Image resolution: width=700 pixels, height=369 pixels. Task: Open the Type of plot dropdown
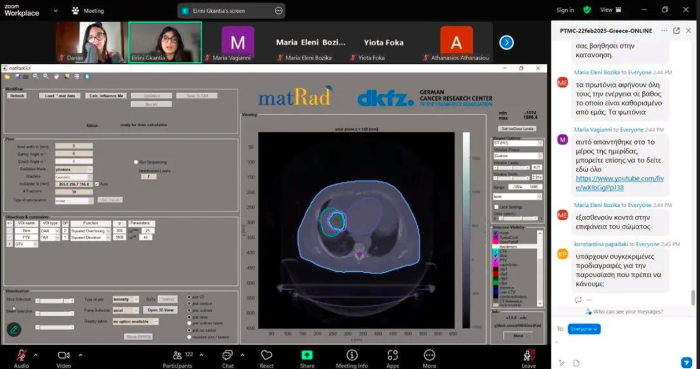125,299
